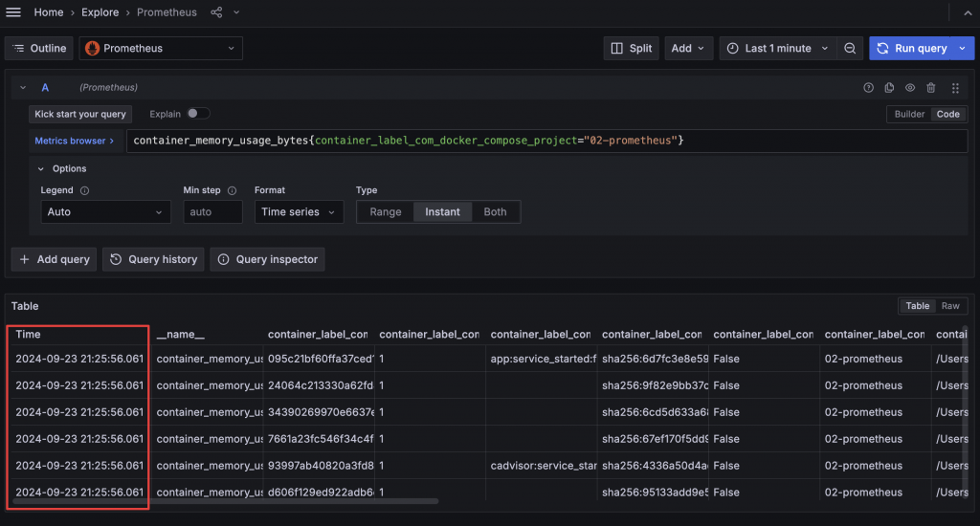Open the Last 1 minute time picker

pyautogui.click(x=779, y=48)
